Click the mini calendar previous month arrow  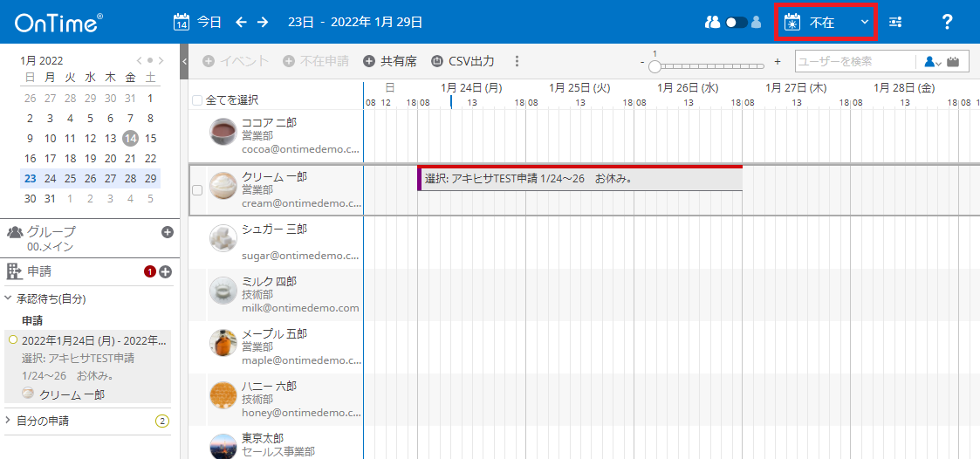click(x=140, y=61)
